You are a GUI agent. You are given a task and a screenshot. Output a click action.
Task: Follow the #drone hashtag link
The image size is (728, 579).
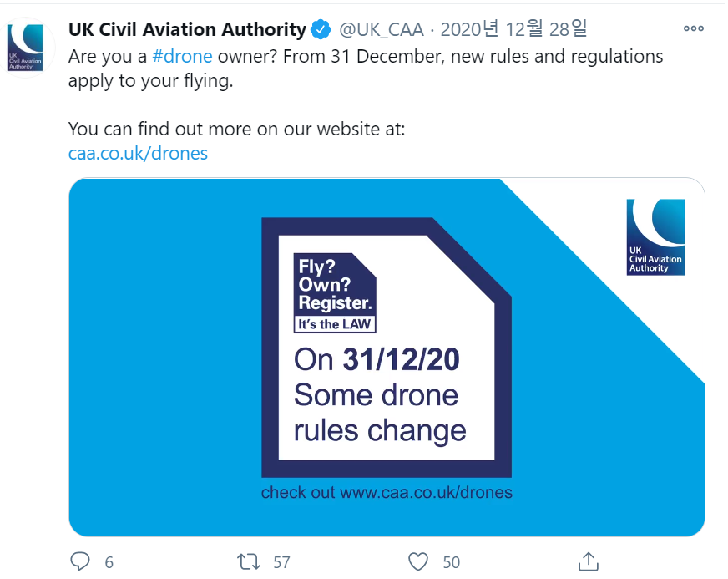(182, 57)
